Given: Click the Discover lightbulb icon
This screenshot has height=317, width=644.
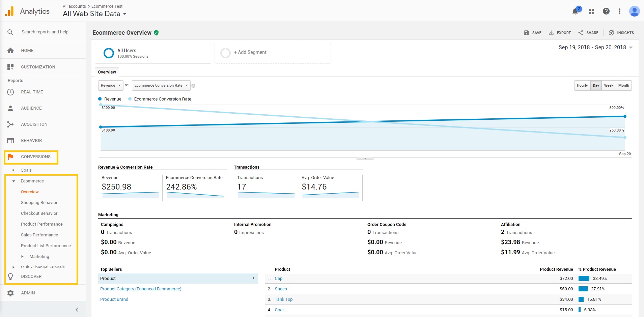Looking at the screenshot, I should (10, 277).
